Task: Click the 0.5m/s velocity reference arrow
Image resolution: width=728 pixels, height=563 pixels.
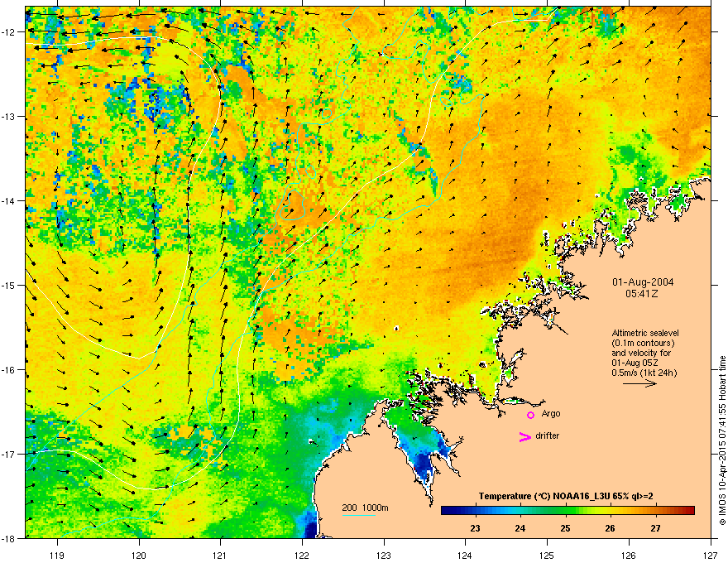Action: pyautogui.click(x=639, y=383)
